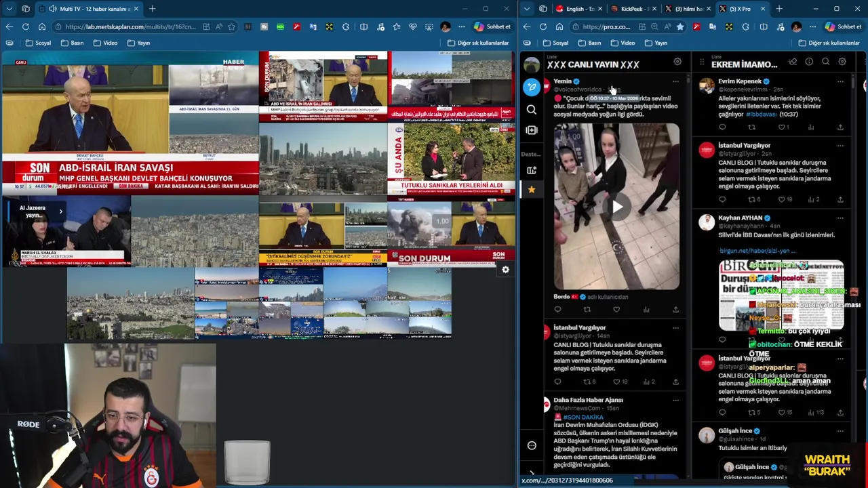868x488 pixels.
Task: Repost the Evrim Kepenek post
Action: coord(751,127)
